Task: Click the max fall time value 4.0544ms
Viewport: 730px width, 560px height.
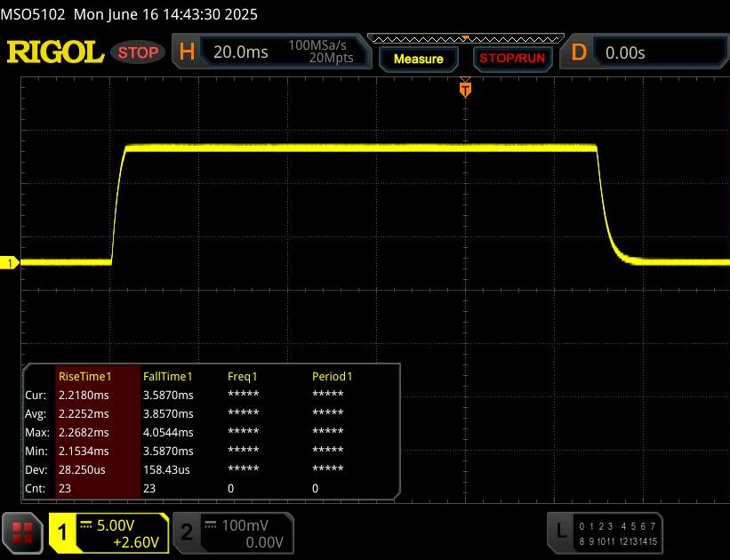Action: (168, 433)
